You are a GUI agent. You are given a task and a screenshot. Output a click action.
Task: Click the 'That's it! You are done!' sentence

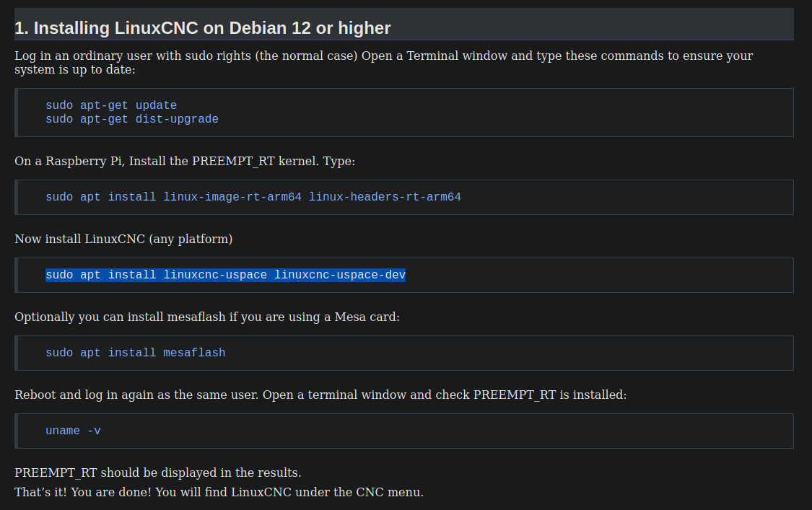tap(219, 492)
